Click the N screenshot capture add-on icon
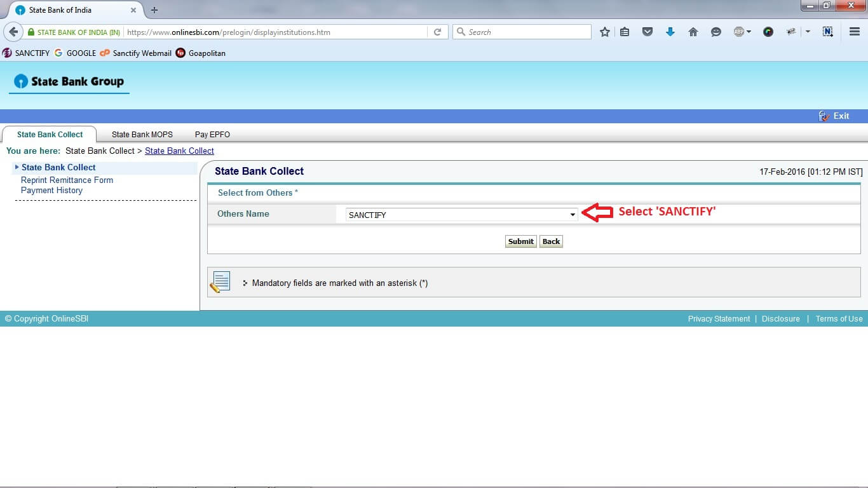This screenshot has width=868, height=488. pyautogui.click(x=828, y=32)
